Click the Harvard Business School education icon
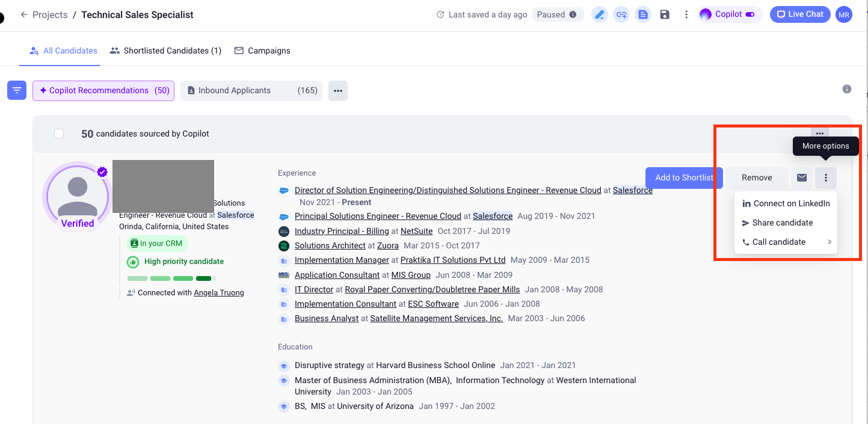 [284, 366]
